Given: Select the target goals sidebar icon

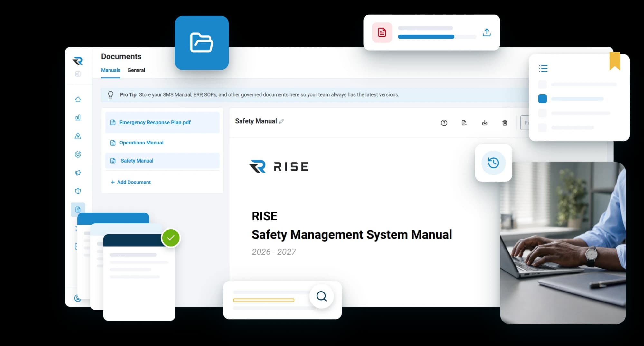Looking at the screenshot, I should [78, 154].
